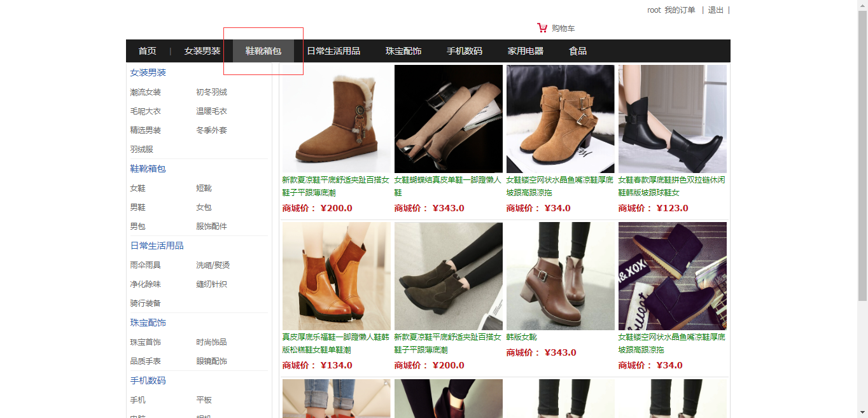868x418 pixels.
Task: Open black leather side-zip boots product image
Action: (x=673, y=119)
